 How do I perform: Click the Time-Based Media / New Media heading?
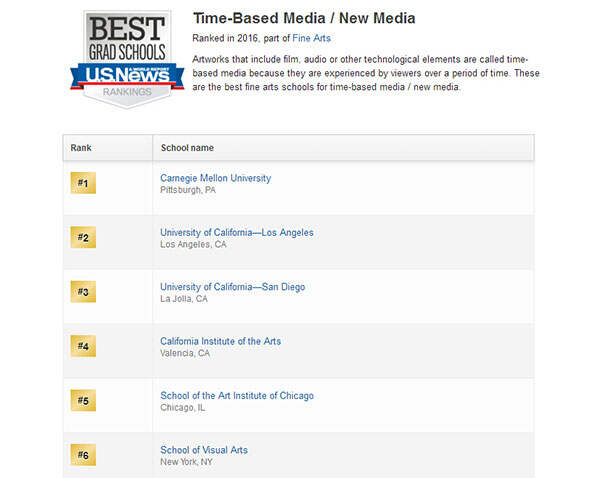[304, 18]
